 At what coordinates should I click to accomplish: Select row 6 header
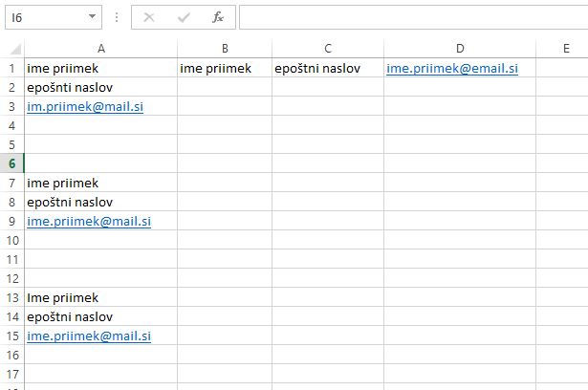pos(12,163)
